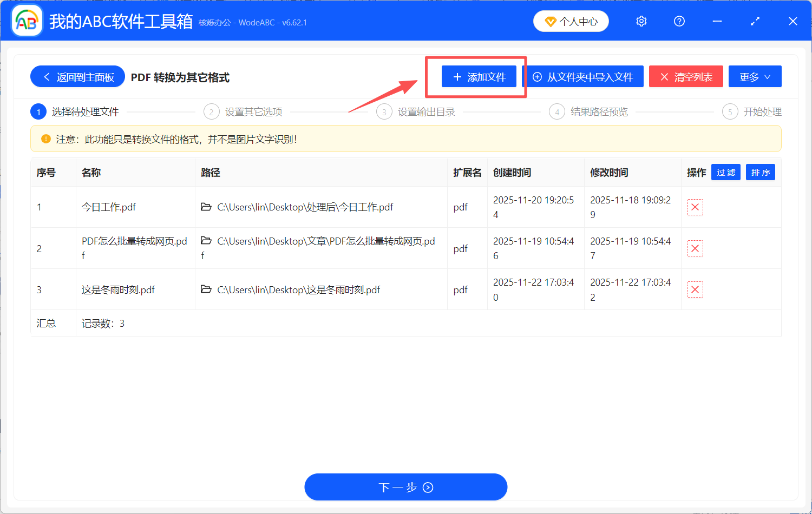Image resolution: width=812 pixels, height=514 pixels.
Task: Click 下一步 to proceed
Action: [x=405, y=486]
